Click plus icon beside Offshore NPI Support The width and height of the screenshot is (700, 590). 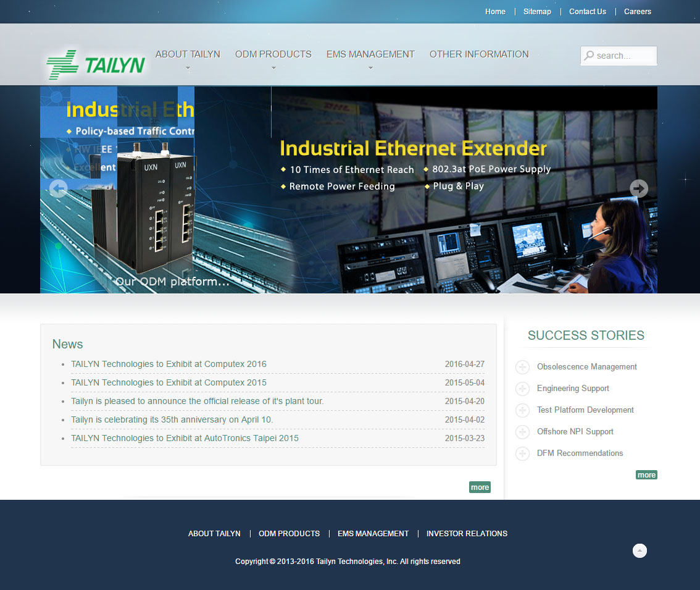coord(522,432)
